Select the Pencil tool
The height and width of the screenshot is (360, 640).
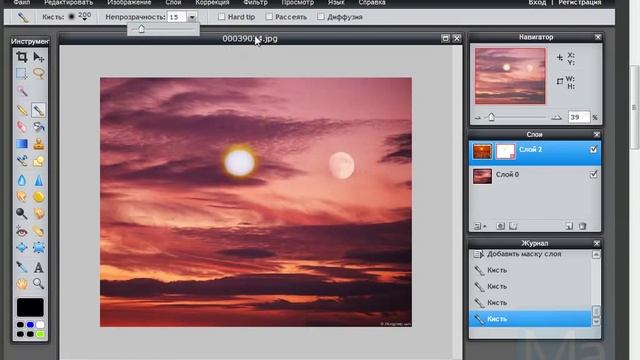pyautogui.click(x=22, y=110)
